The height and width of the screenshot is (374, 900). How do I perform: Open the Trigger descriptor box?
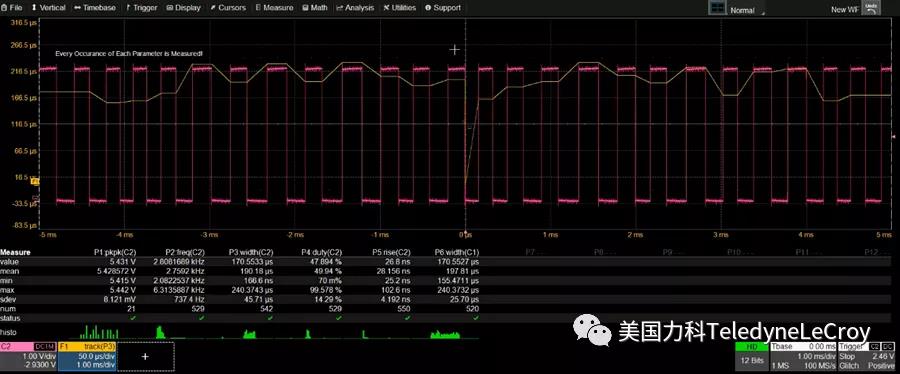click(x=867, y=356)
